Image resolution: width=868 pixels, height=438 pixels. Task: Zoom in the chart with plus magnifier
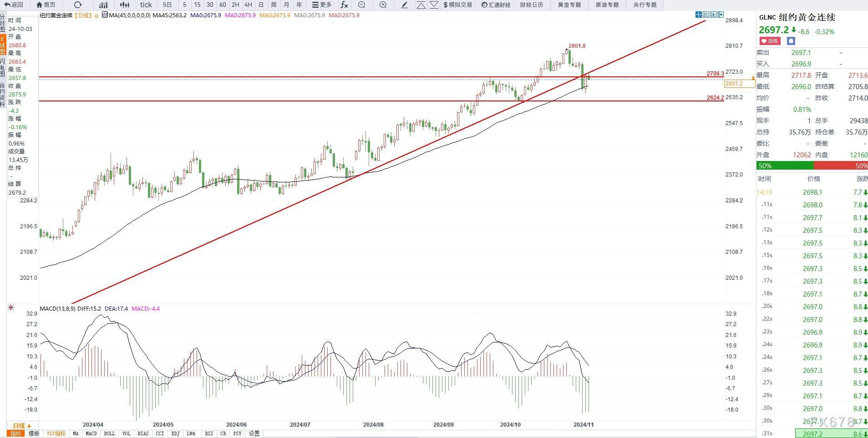pos(383,5)
